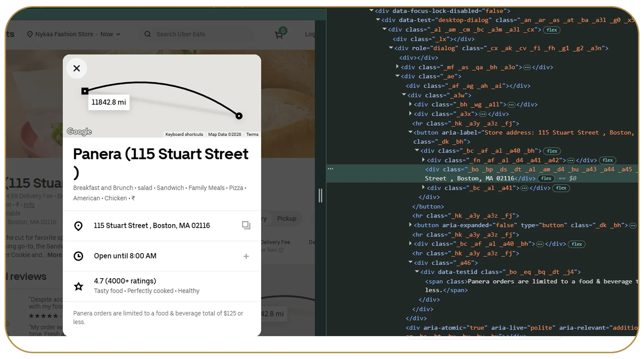Open the map Terms link
The width and height of the screenshot is (644, 359).
click(252, 134)
